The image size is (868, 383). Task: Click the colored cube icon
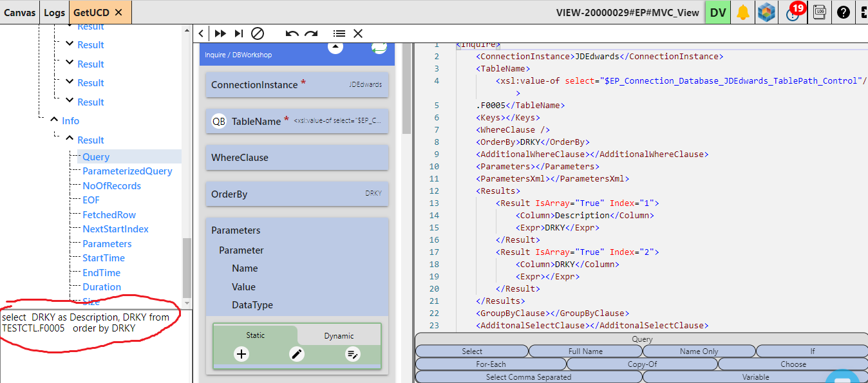pyautogui.click(x=766, y=12)
